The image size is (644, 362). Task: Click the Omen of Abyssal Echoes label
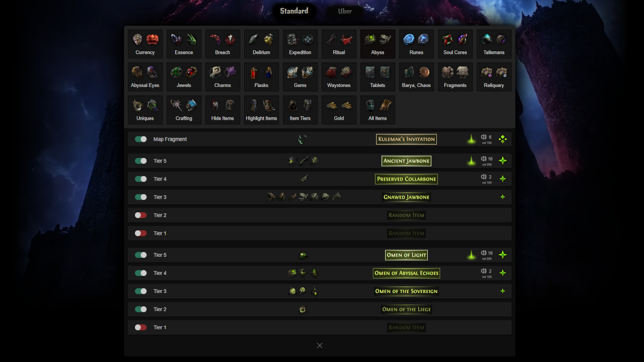[x=407, y=273]
